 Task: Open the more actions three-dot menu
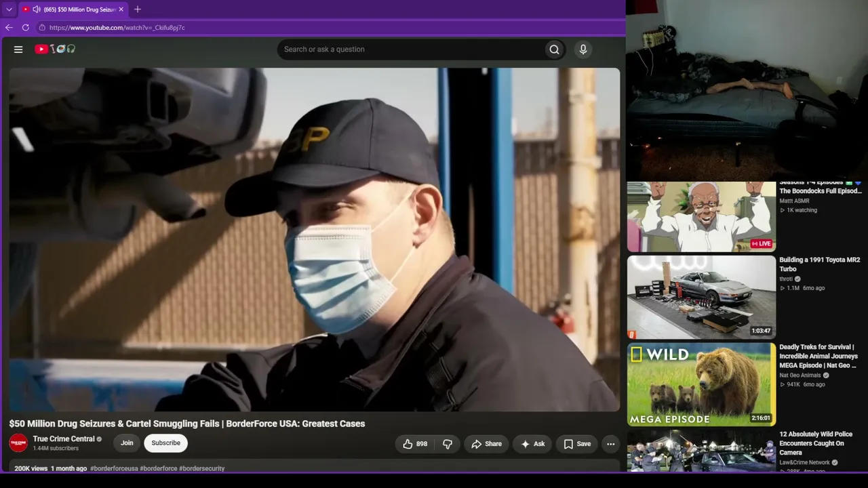click(610, 444)
